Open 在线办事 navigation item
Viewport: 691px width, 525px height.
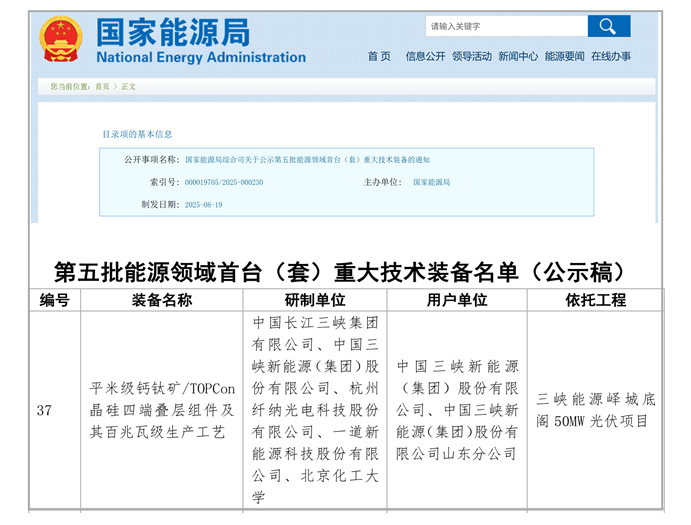tap(611, 57)
